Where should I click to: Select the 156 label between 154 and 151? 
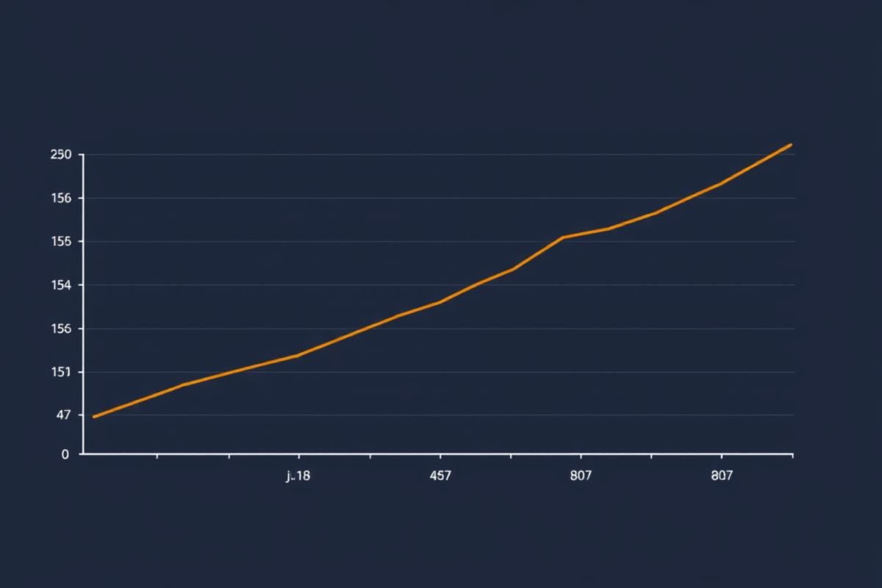coord(60,329)
